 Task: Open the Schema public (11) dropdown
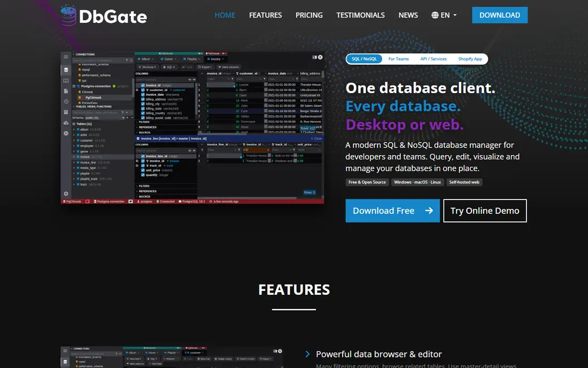[x=105, y=118]
